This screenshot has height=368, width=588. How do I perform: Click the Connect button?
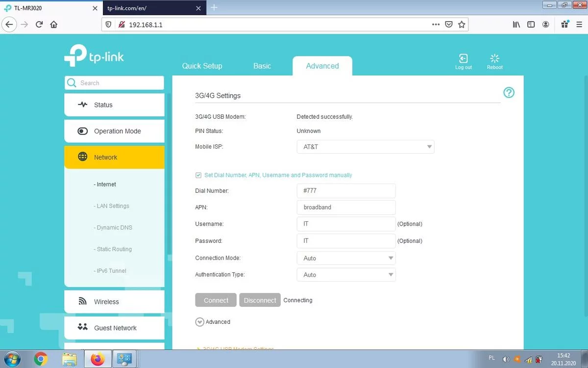coord(216,300)
